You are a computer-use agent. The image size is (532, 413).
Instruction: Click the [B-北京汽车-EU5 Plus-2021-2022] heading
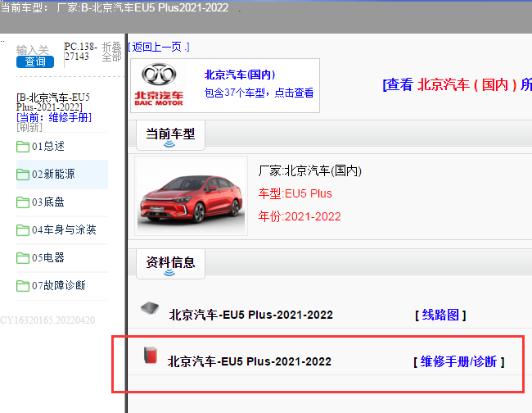[53, 102]
